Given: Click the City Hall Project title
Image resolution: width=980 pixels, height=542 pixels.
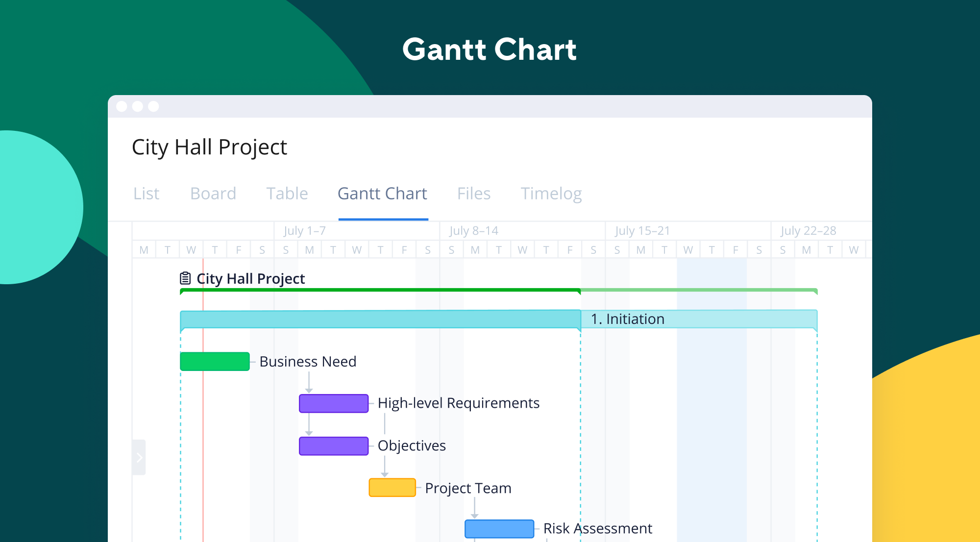Looking at the screenshot, I should pyautogui.click(x=209, y=147).
